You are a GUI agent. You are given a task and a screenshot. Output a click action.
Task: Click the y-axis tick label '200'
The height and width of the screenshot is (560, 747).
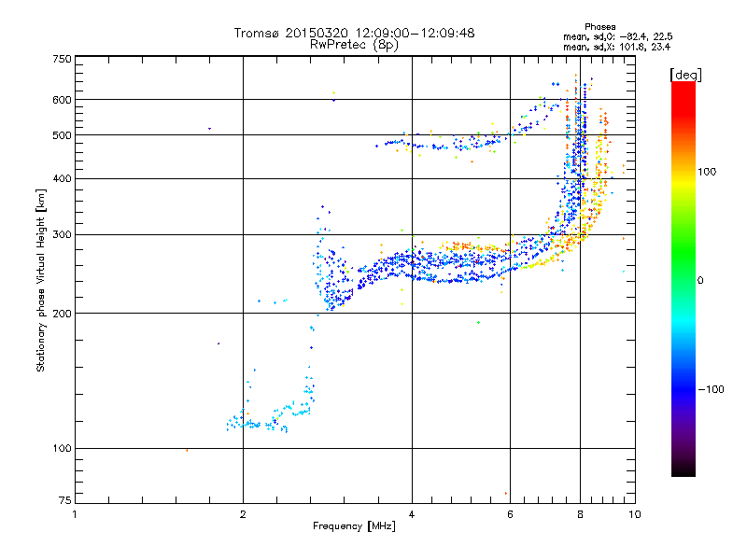pos(63,313)
